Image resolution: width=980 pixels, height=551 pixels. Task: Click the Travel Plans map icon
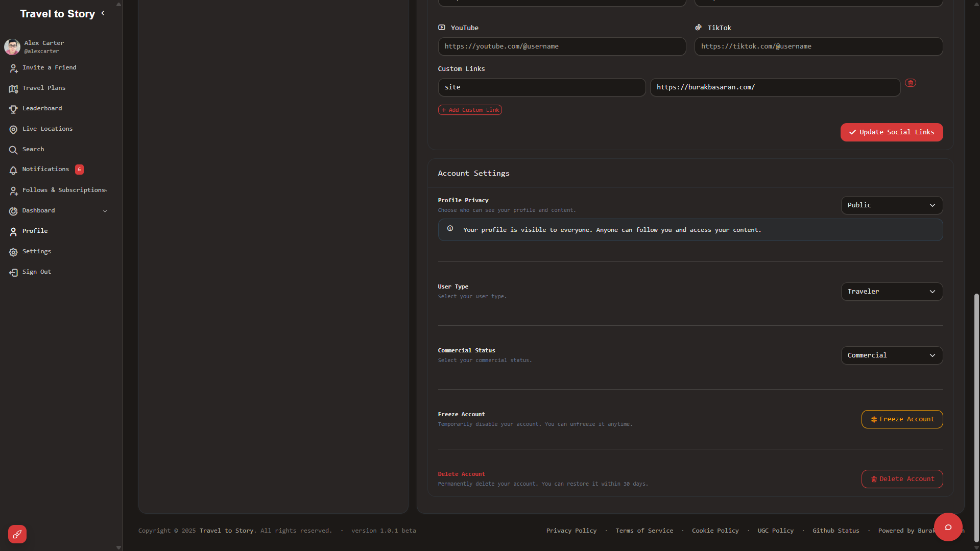tap(13, 88)
